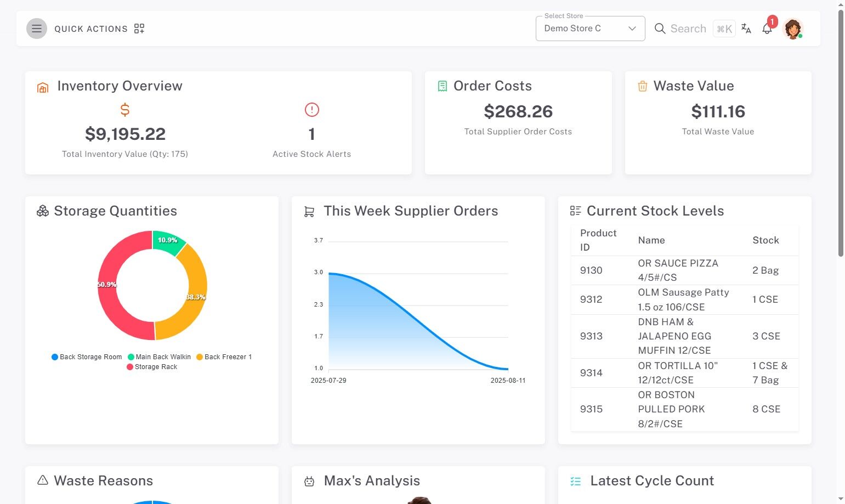Click the Search field
The image size is (845, 504).
pyautogui.click(x=694, y=29)
